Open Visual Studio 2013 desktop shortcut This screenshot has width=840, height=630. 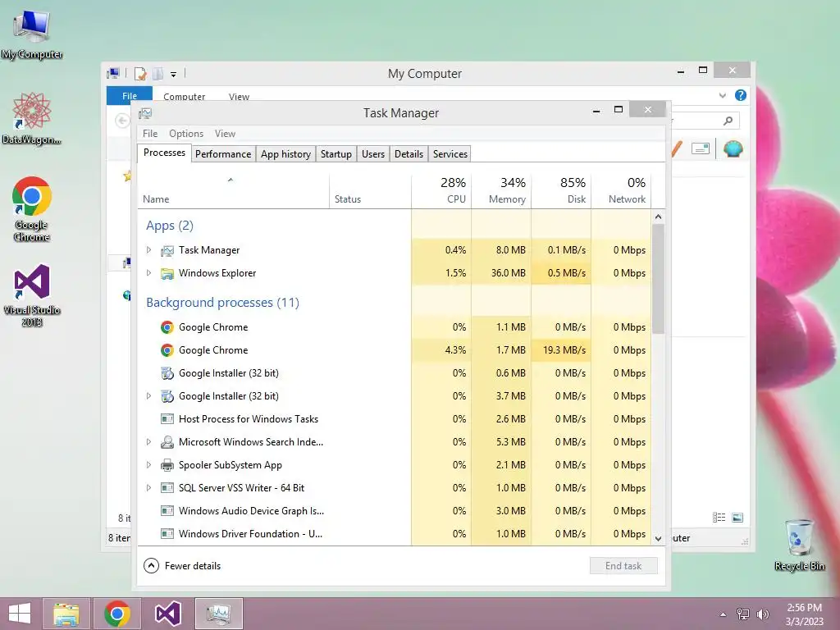32,294
